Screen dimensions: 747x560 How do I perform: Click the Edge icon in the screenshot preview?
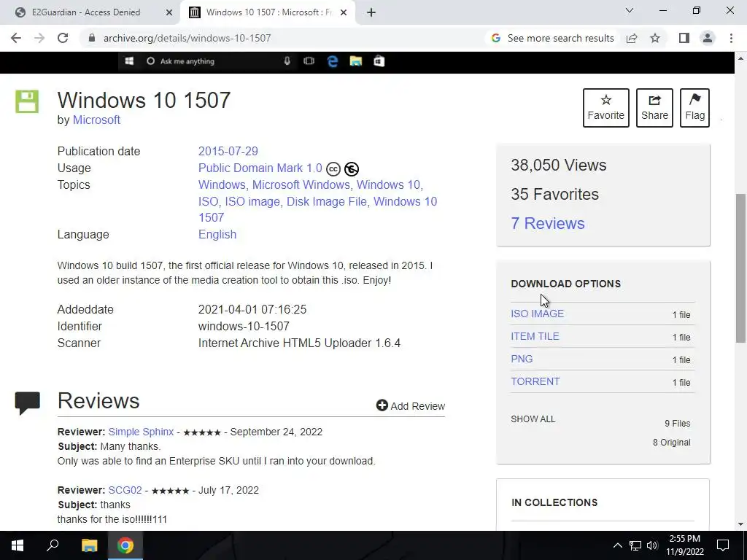coord(333,61)
